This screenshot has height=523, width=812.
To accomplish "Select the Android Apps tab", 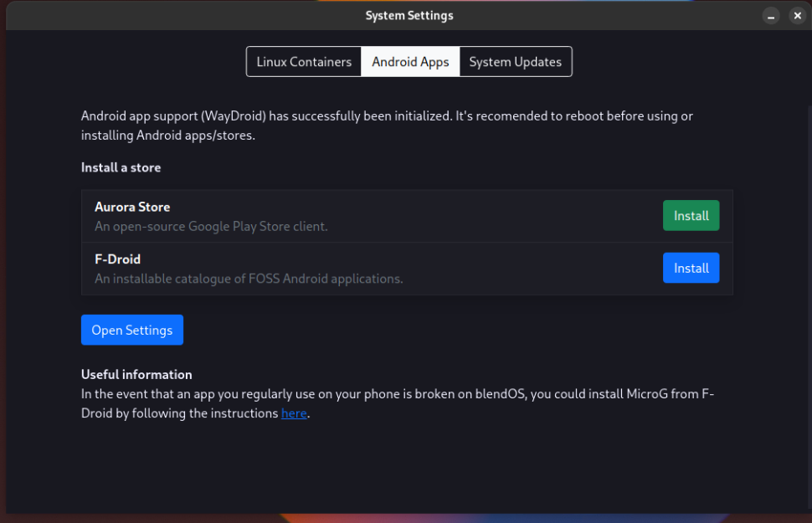I will click(x=410, y=62).
